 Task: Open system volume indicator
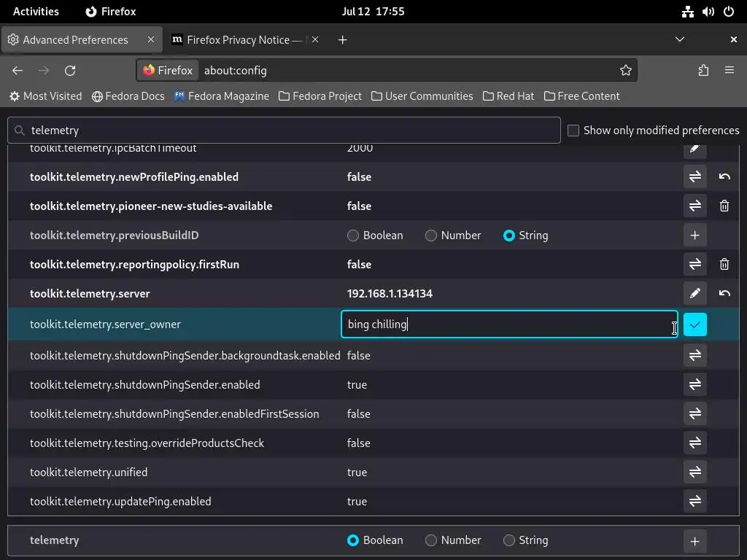click(708, 12)
